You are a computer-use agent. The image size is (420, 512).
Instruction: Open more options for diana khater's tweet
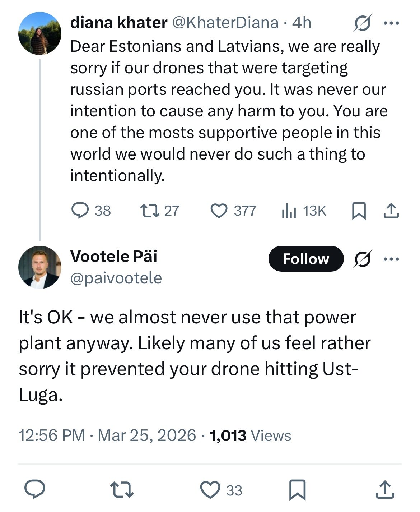(x=391, y=23)
